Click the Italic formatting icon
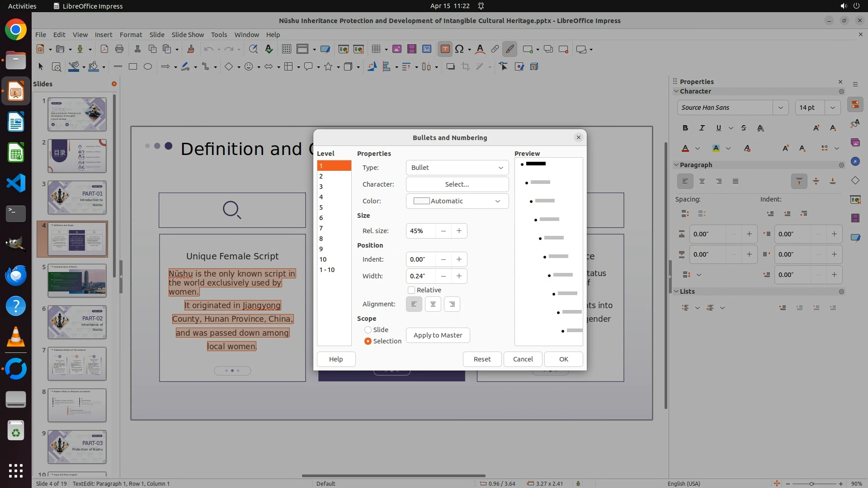Viewport: 868px width, 488px height. coord(702,128)
